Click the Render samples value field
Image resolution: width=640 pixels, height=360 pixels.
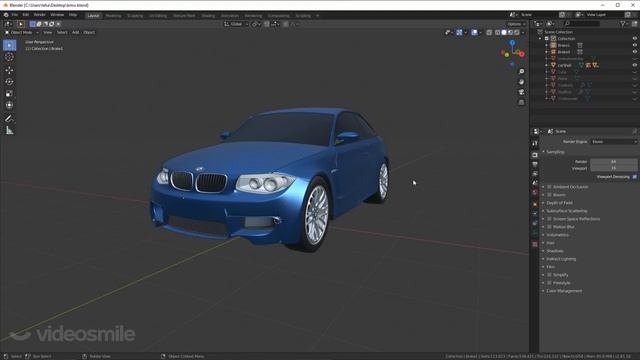[613, 162]
